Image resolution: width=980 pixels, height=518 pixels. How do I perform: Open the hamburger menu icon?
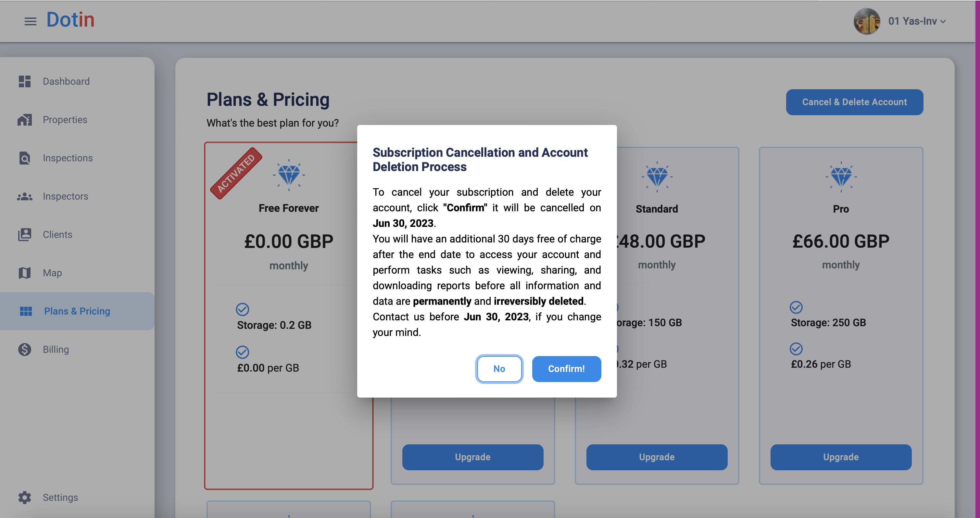31,21
